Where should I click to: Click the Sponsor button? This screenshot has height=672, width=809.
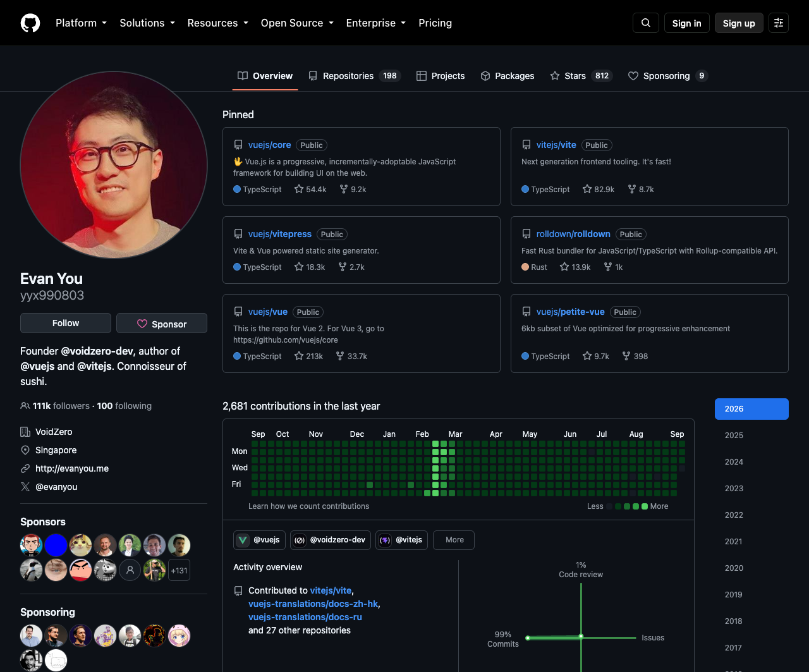[x=162, y=323]
